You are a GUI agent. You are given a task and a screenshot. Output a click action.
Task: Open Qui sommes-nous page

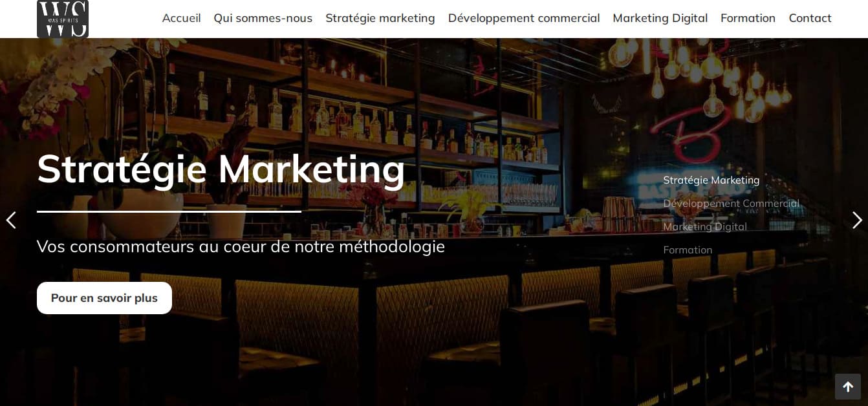[x=263, y=18]
